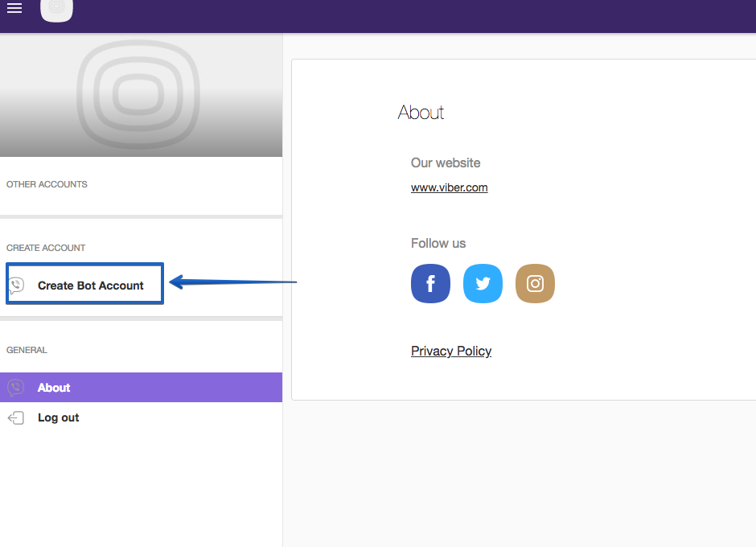Click the Follow us label
Screen dimensions: 756x547
coord(438,244)
